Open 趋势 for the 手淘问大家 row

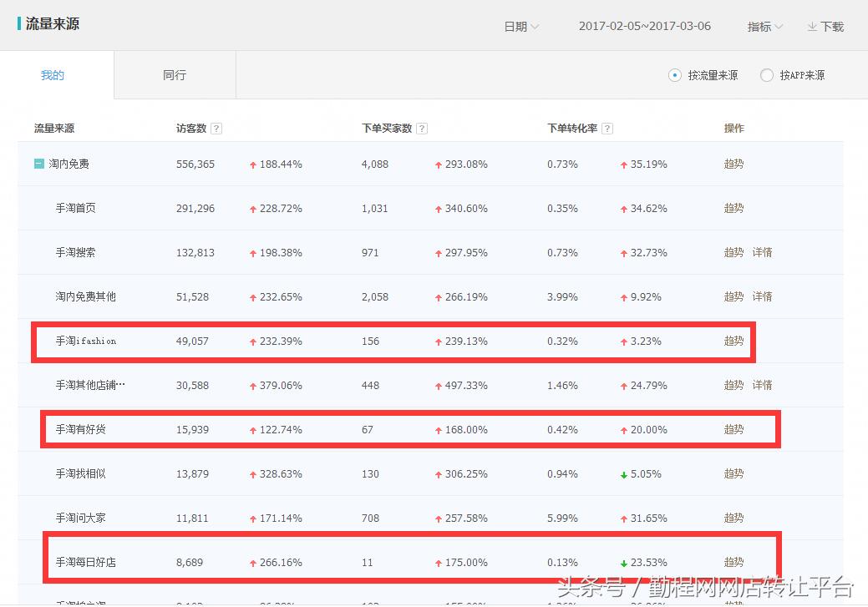coord(733,518)
